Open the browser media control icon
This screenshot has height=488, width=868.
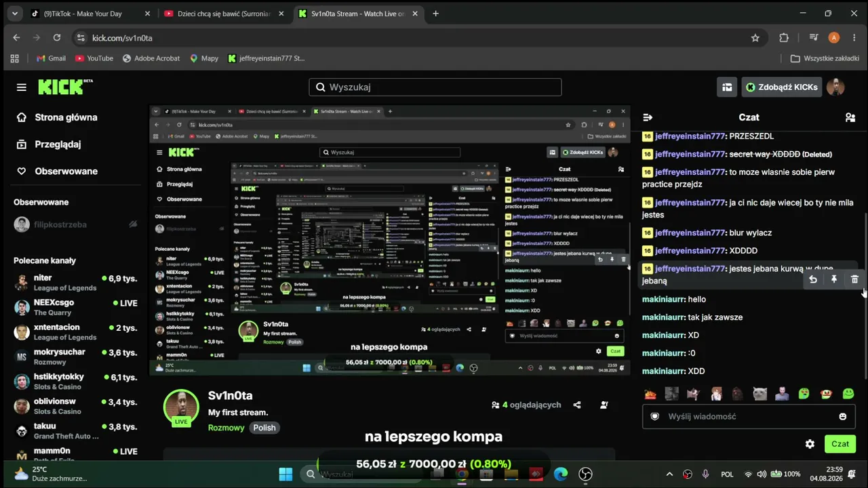[814, 38]
